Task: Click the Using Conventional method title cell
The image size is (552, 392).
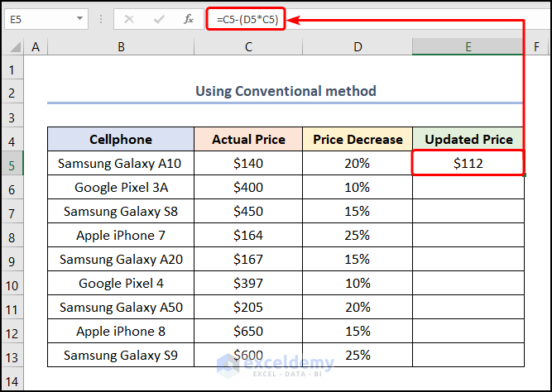Action: [x=286, y=91]
